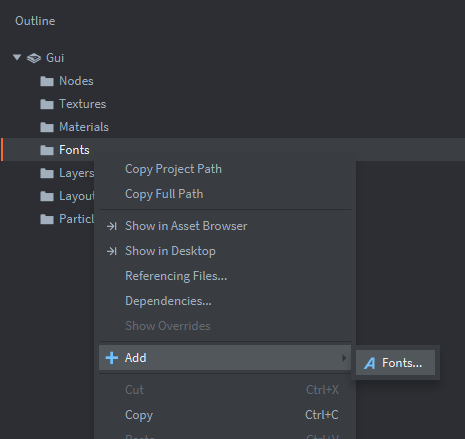465x439 pixels.
Task: Select the Nodes folder icon
Action: [x=47, y=81]
